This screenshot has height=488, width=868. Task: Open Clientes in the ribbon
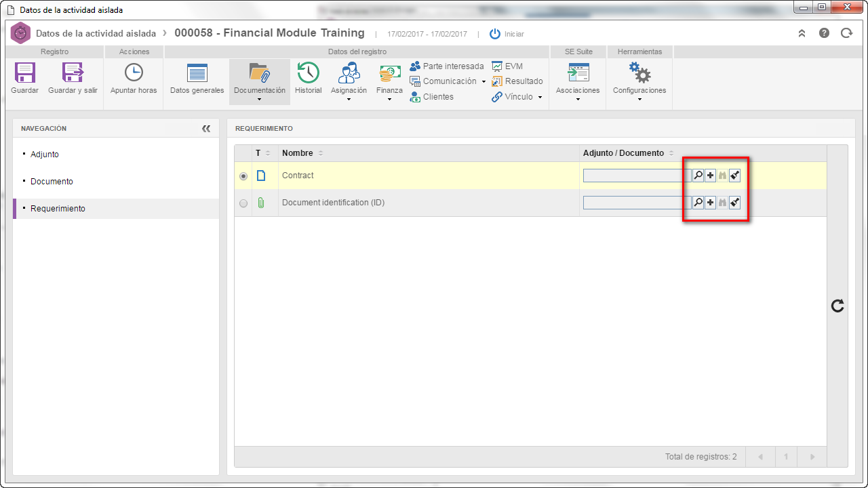[x=431, y=97]
